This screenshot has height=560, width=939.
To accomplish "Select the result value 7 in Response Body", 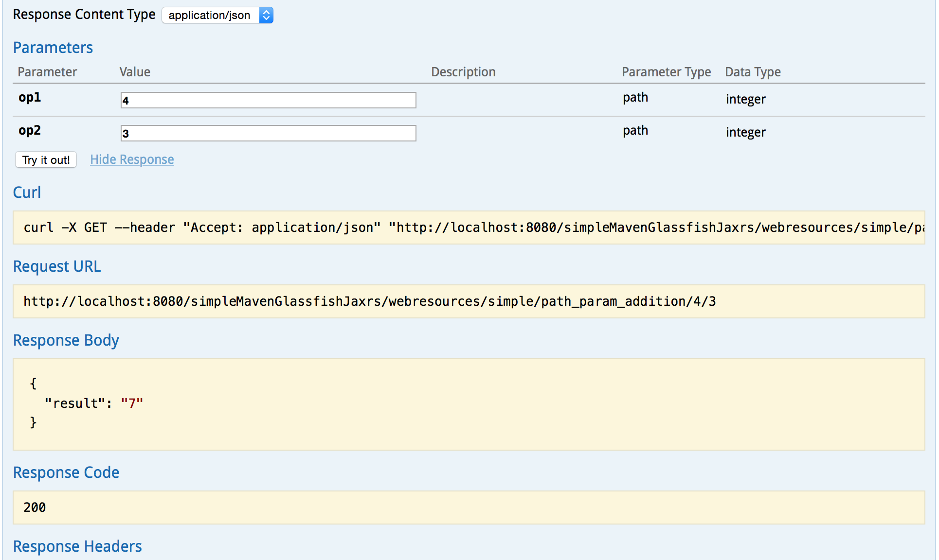I will click(132, 403).
